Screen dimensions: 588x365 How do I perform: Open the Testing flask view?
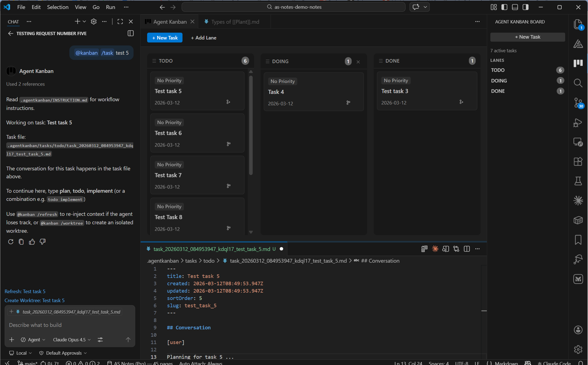click(x=578, y=181)
